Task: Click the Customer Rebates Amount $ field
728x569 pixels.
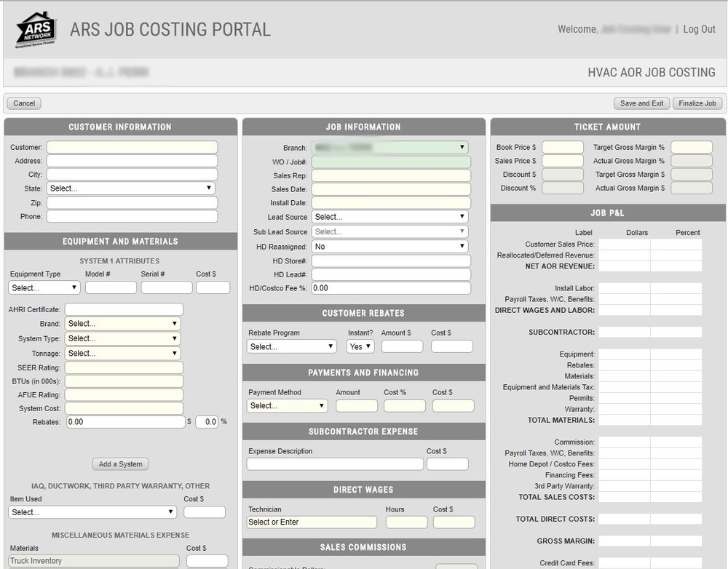Action: pyautogui.click(x=402, y=346)
